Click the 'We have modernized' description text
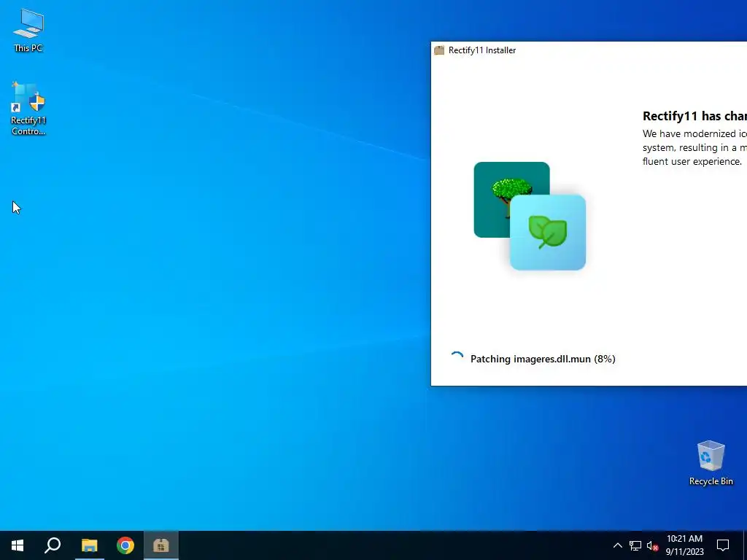Screen dimensions: 747x560 click(694, 147)
